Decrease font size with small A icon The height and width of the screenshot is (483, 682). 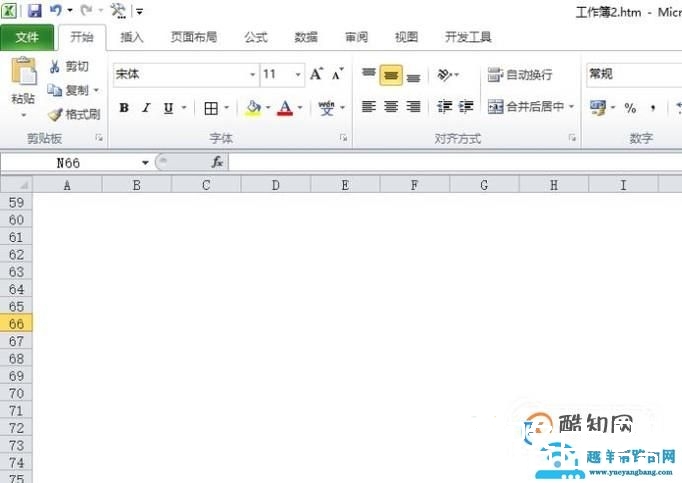tap(338, 74)
